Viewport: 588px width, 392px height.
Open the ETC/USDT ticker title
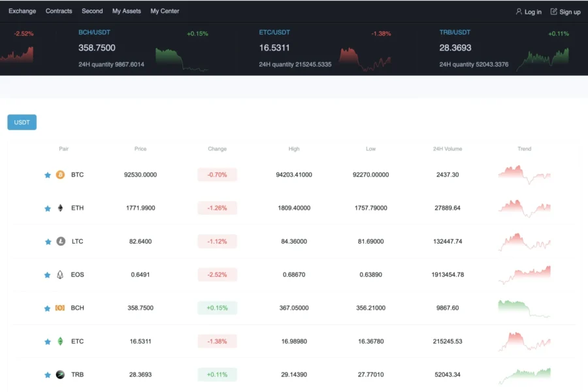coord(274,32)
